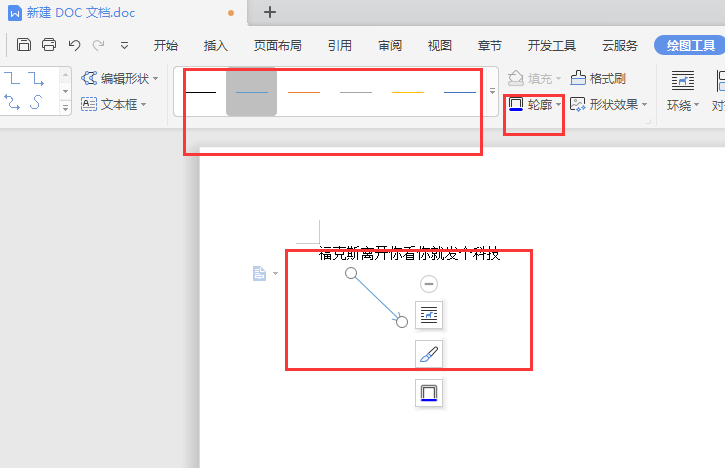Click the Print icon
725x468 pixels.
49,45
